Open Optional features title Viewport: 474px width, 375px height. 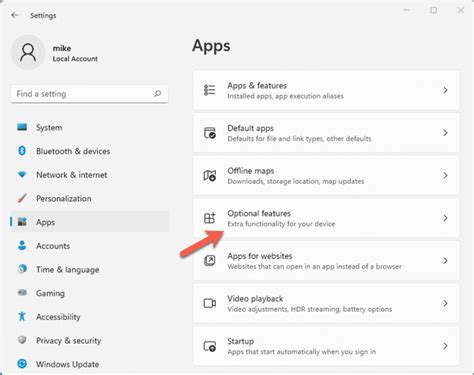pyautogui.click(x=259, y=213)
